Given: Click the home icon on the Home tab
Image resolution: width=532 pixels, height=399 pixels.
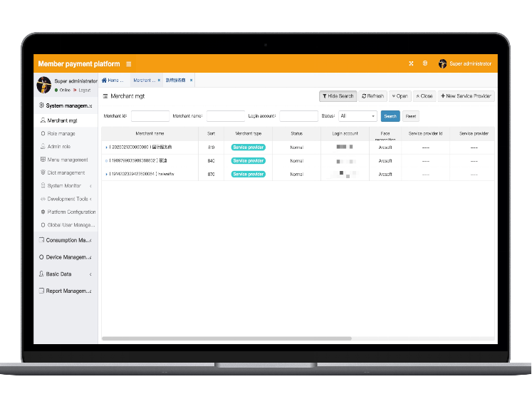Looking at the screenshot, I should point(105,81).
